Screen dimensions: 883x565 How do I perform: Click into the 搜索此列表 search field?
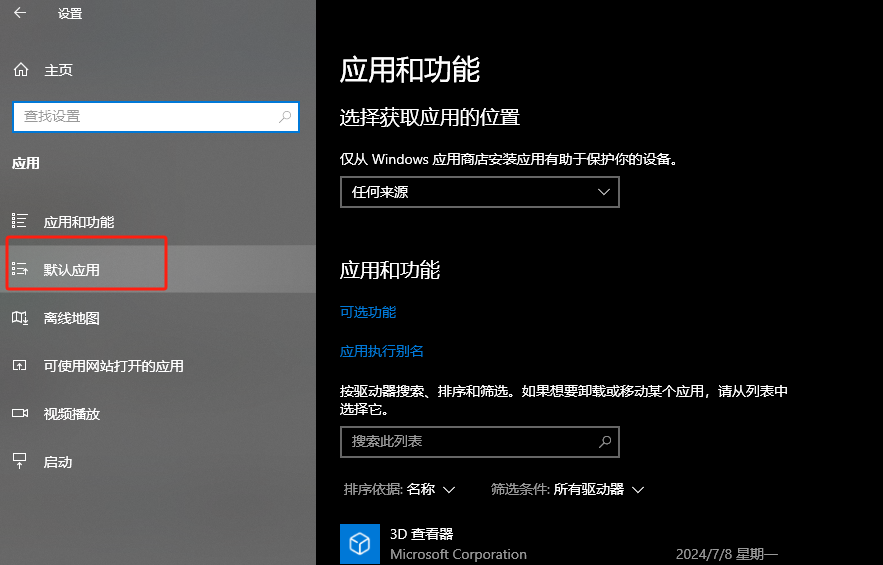click(468, 441)
